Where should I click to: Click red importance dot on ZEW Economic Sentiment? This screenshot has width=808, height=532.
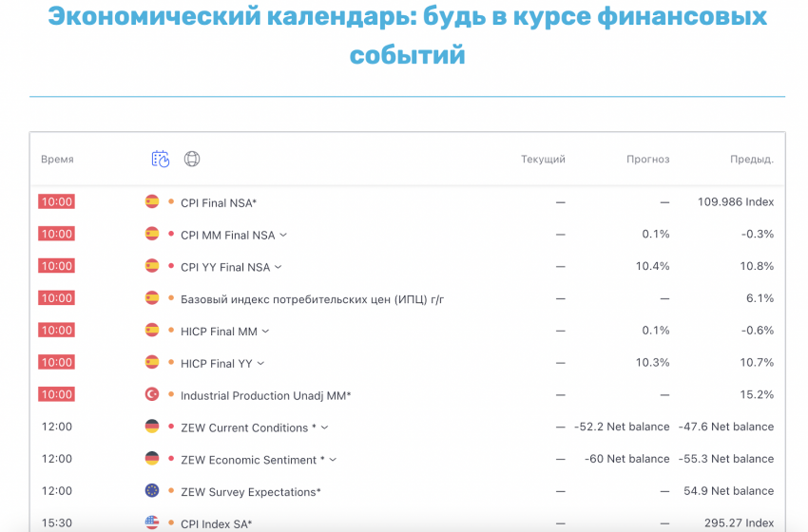(171, 458)
